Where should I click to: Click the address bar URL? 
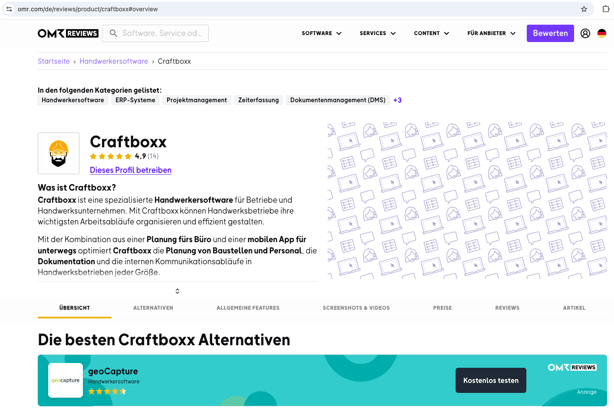point(88,9)
